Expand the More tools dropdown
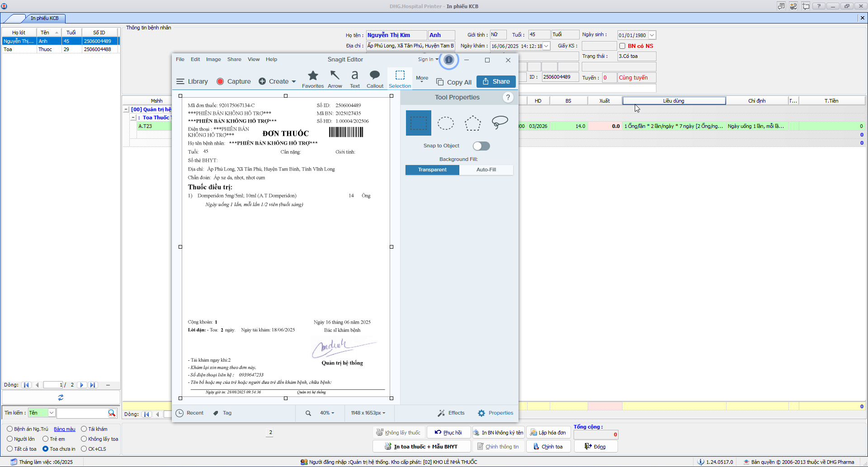The image size is (868, 467). coord(422,79)
